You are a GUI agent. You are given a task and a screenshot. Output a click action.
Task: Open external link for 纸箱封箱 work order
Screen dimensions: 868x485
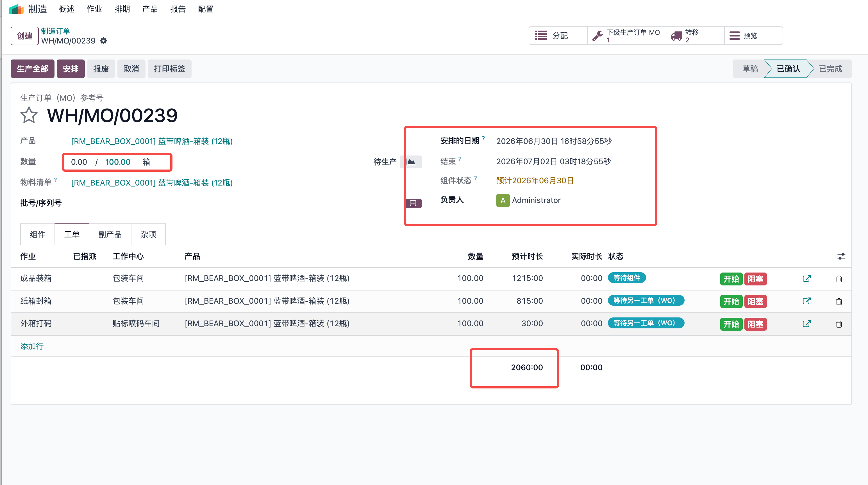pyautogui.click(x=806, y=301)
